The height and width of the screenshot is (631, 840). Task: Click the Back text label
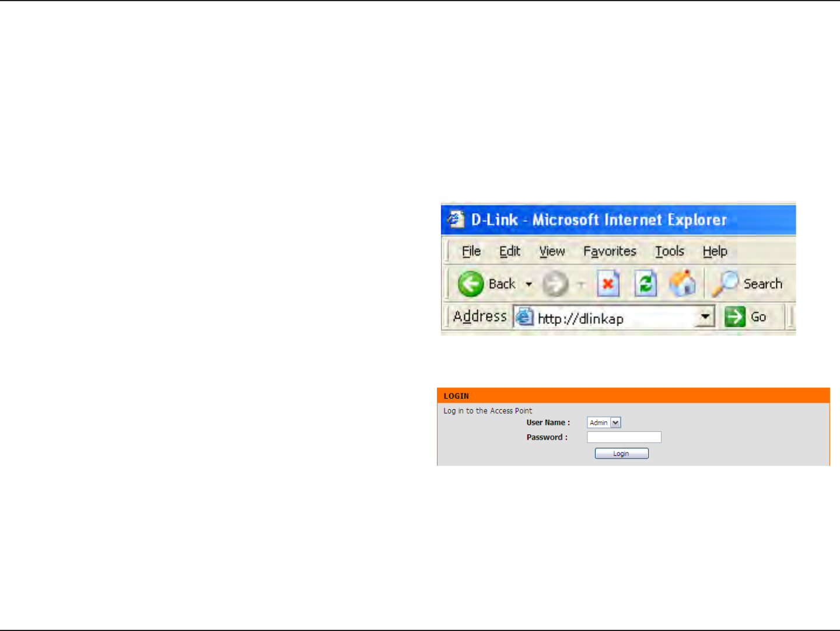502,284
